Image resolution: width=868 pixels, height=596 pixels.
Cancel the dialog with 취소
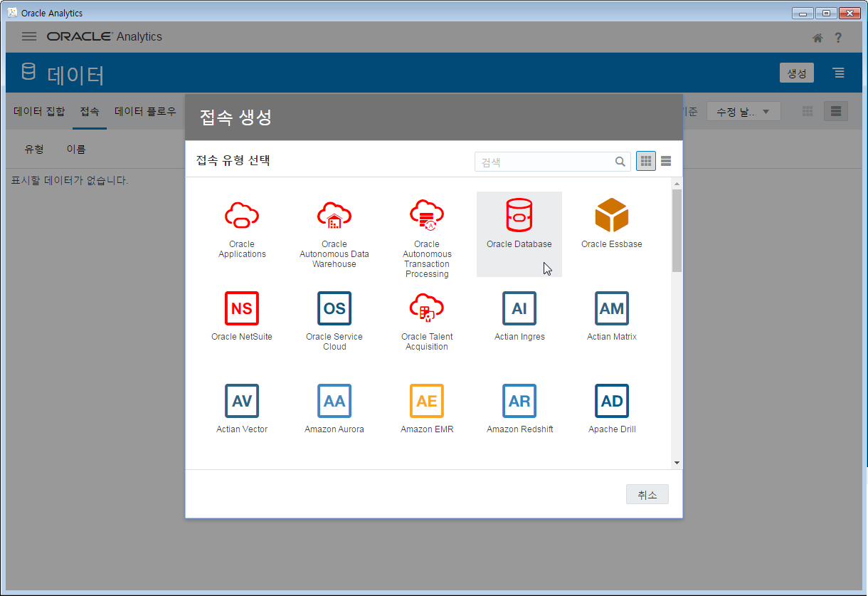click(x=647, y=494)
